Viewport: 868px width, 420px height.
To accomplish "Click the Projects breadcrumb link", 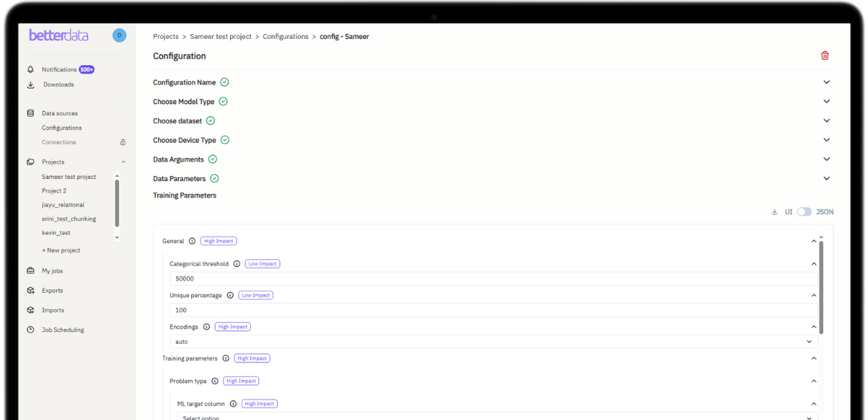I will [166, 37].
